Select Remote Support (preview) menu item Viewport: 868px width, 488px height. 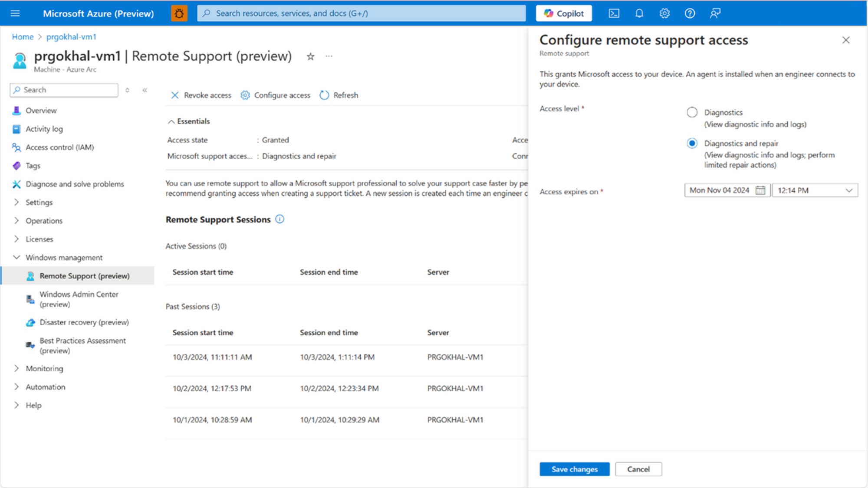pyautogui.click(x=77, y=276)
